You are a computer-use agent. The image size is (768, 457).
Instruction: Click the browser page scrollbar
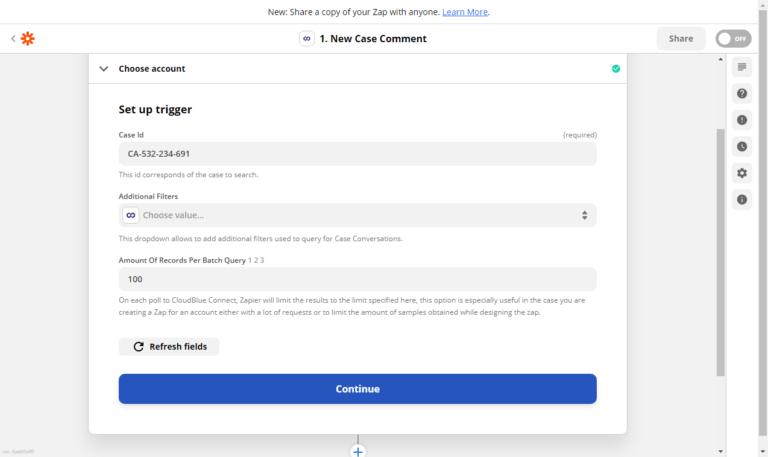coord(763,223)
